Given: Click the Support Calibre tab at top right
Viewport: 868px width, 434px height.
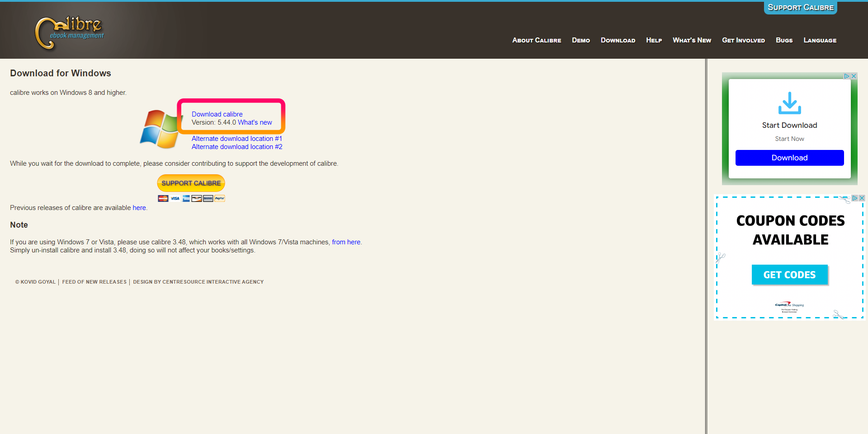Looking at the screenshot, I should point(800,8).
